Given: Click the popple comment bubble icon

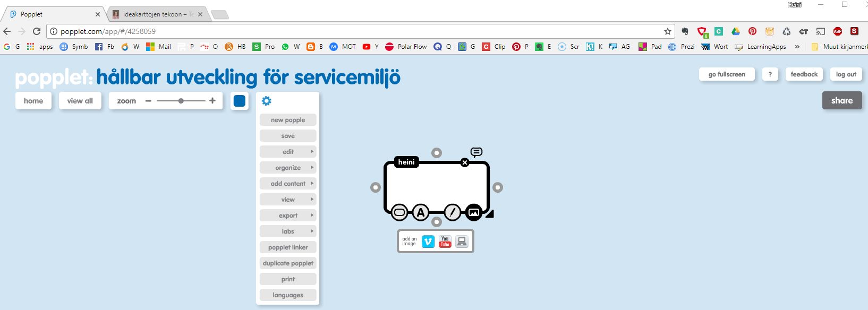Looking at the screenshot, I should [476, 152].
